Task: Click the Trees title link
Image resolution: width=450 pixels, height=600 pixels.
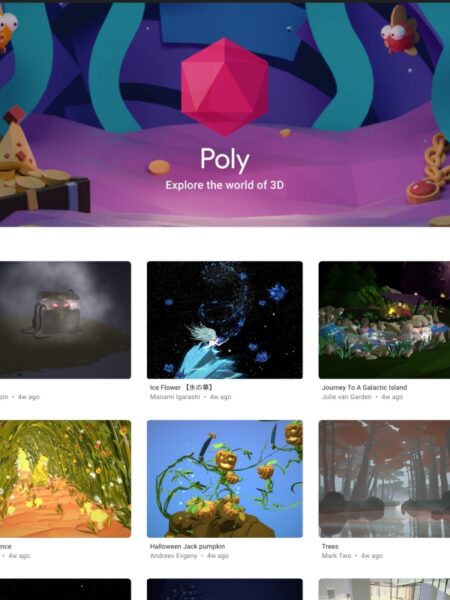Action: coord(330,546)
